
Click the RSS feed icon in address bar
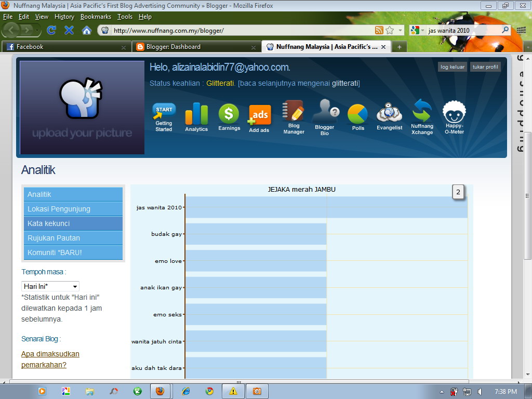pyautogui.click(x=379, y=30)
